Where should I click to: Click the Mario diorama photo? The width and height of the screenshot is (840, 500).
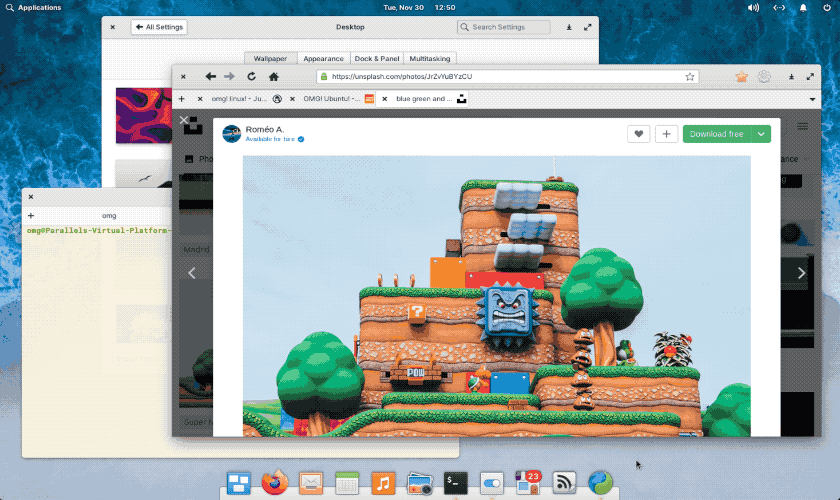(x=497, y=296)
